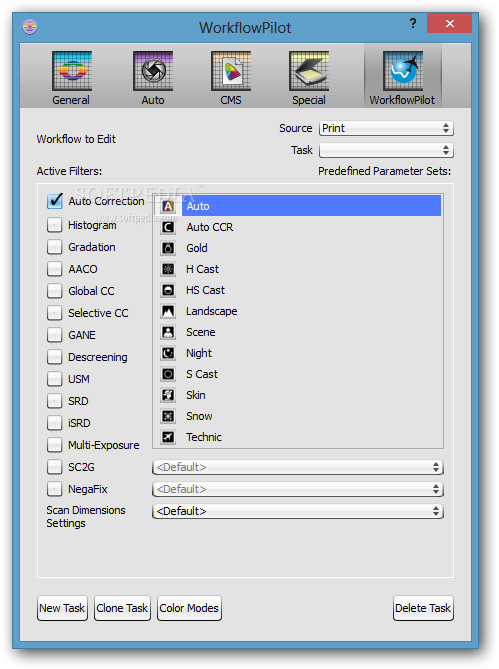The width and height of the screenshot is (499, 669).
Task: Open the CMS color management icon
Action: coord(231,71)
